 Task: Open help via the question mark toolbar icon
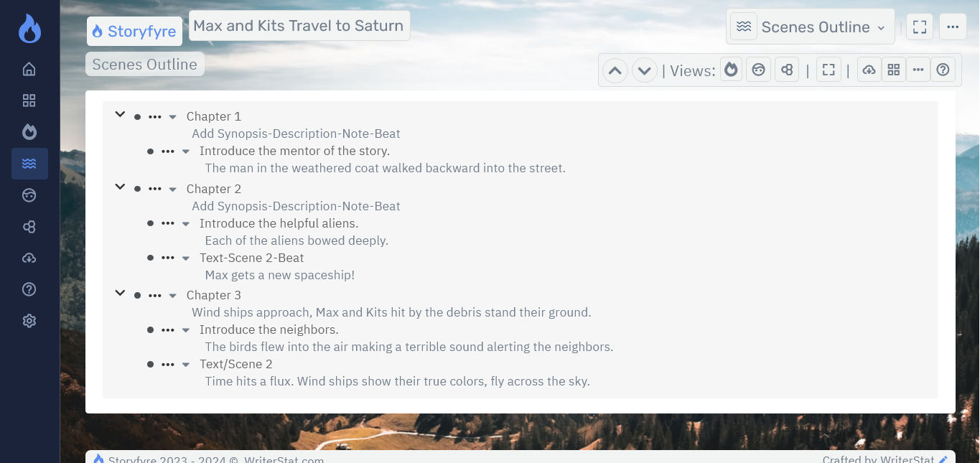(x=943, y=69)
